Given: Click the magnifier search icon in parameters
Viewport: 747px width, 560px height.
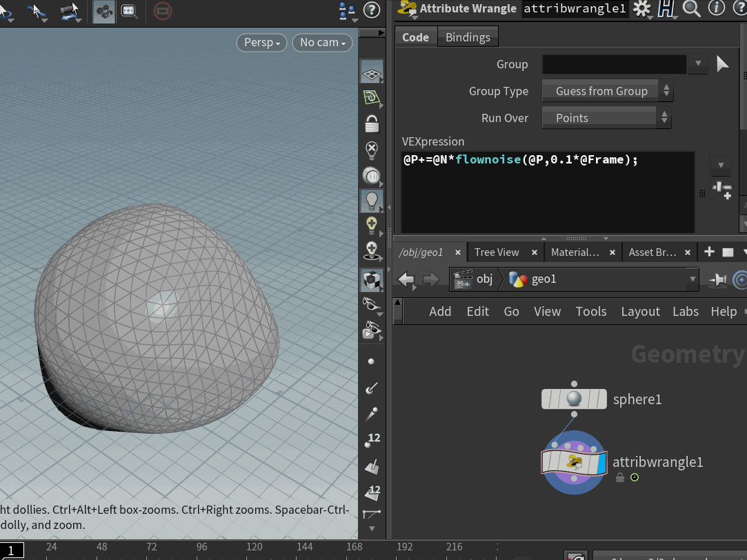Looking at the screenshot, I should 691,9.
